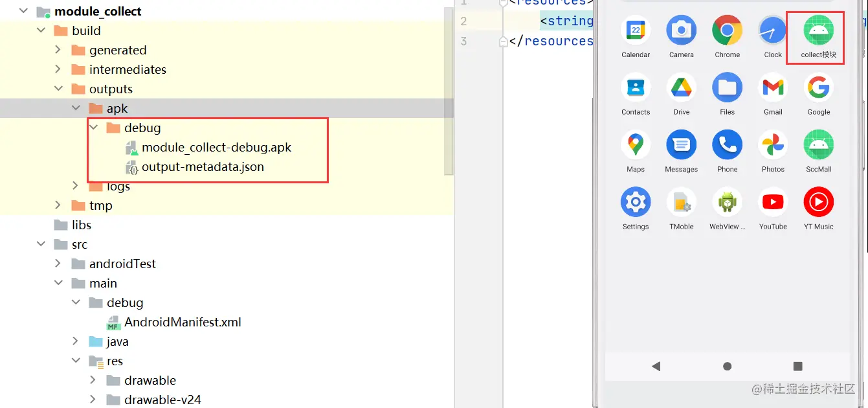The height and width of the screenshot is (408, 868).
Task: Collapse the build folder
Action: click(41, 31)
